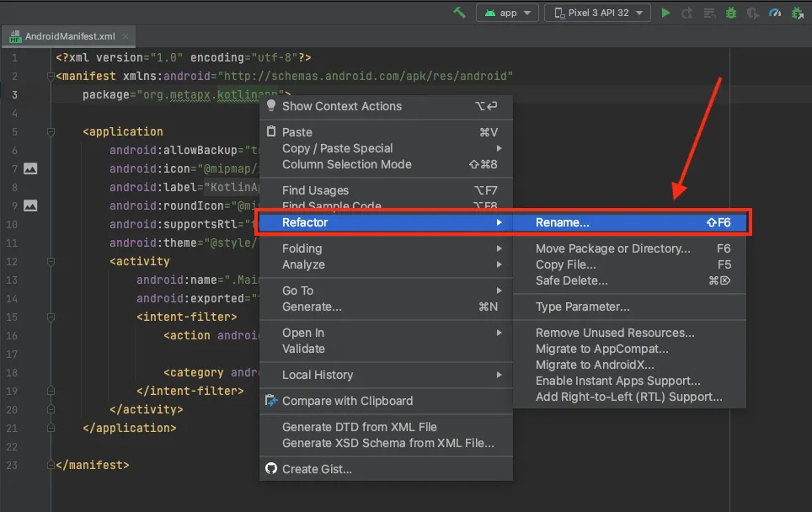The height and width of the screenshot is (512, 812).
Task: Select Create Gist... menu entry
Action: (x=386, y=469)
